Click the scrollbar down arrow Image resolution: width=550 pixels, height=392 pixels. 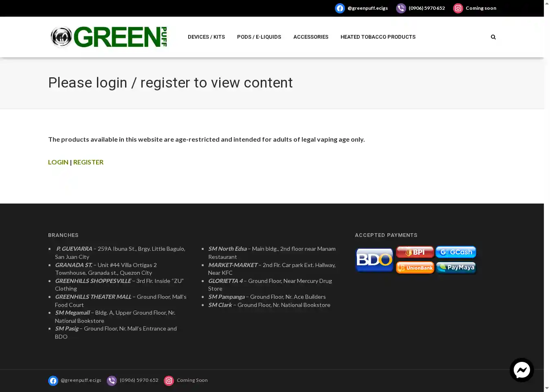click(x=547, y=388)
